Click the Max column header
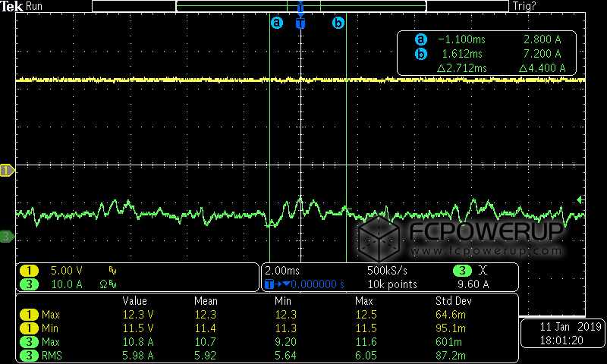The image size is (607, 364). [364, 301]
